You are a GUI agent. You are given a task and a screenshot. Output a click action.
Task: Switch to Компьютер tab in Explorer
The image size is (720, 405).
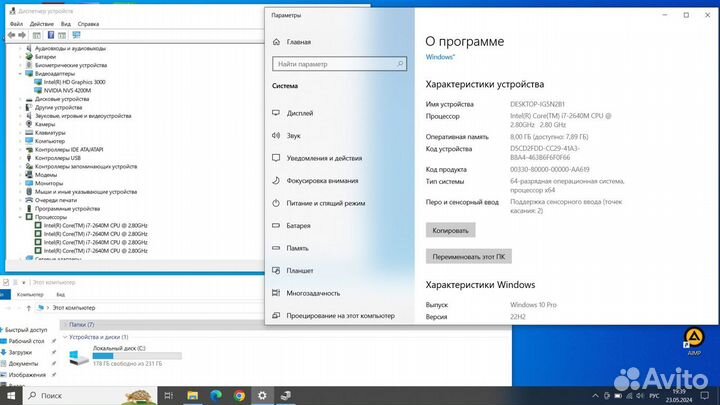pyautogui.click(x=30, y=294)
